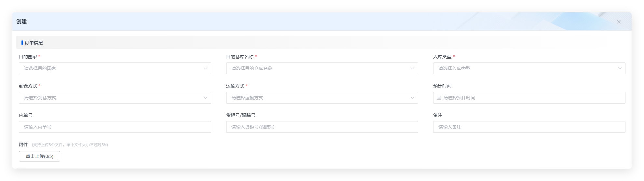
Task: Expand the 入库类型 dropdown chevron
Action: (x=619, y=68)
